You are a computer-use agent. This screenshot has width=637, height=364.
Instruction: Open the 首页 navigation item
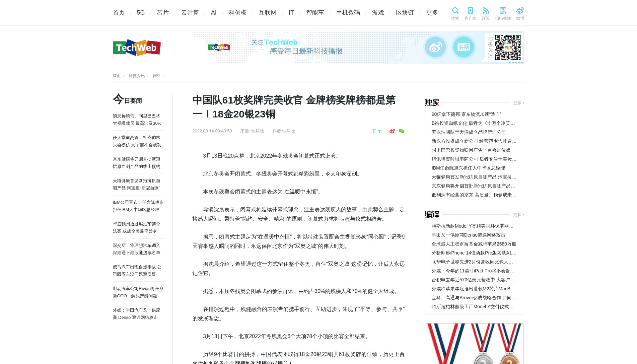[119, 13]
